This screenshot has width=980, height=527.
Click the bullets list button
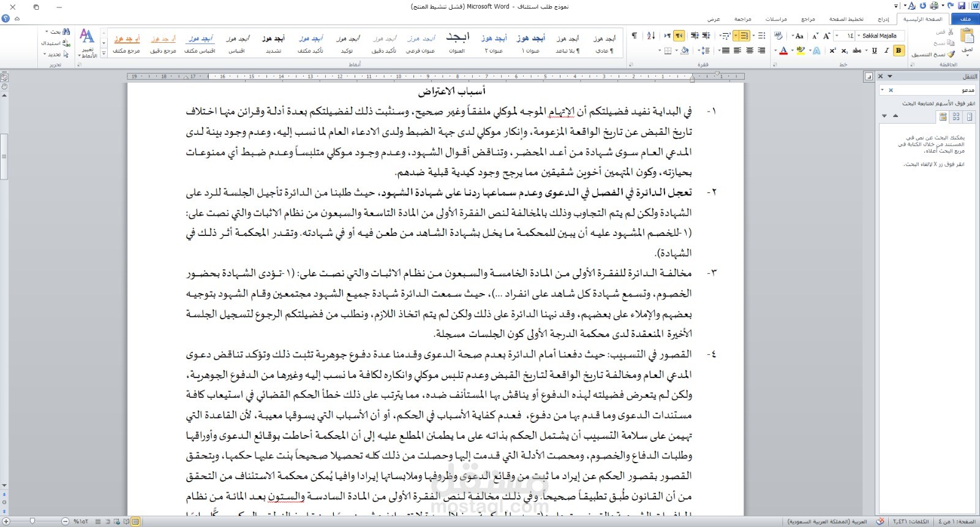(x=761, y=36)
